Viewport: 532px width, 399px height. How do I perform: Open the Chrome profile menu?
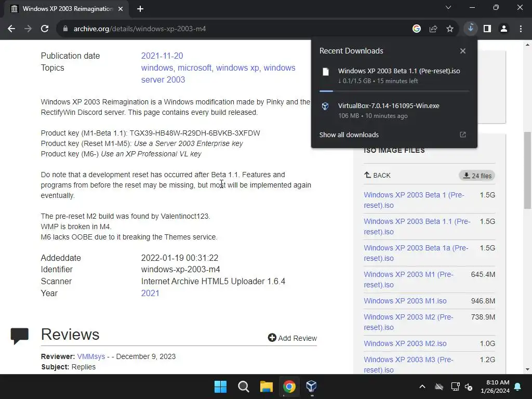pyautogui.click(x=504, y=29)
